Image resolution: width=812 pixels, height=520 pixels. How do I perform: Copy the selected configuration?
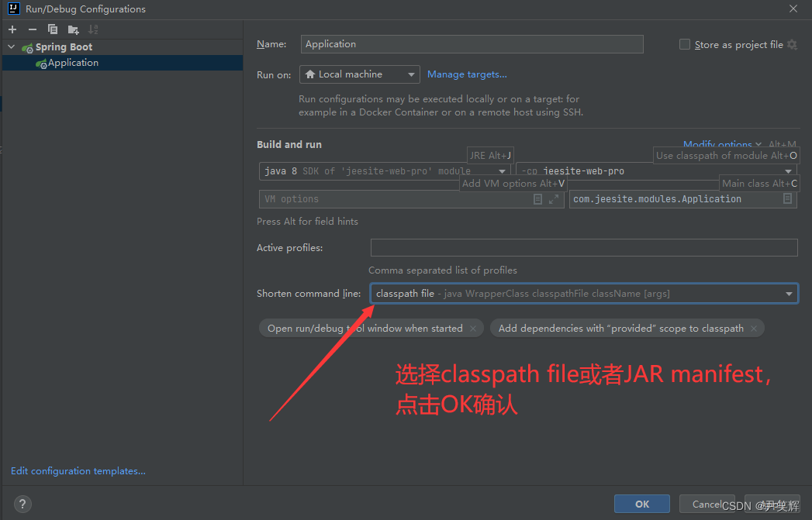[53, 29]
